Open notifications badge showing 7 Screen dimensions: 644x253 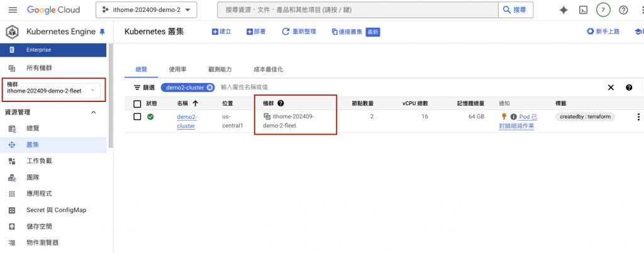coord(603,10)
